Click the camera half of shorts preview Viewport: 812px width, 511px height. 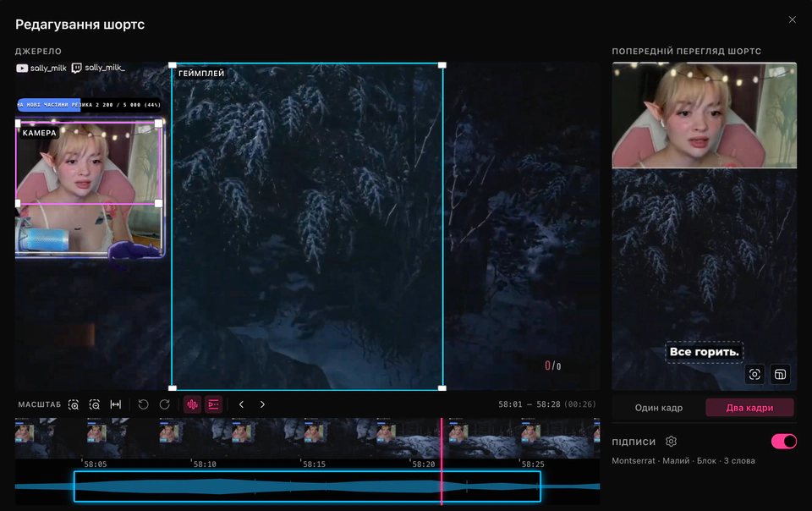click(705, 115)
